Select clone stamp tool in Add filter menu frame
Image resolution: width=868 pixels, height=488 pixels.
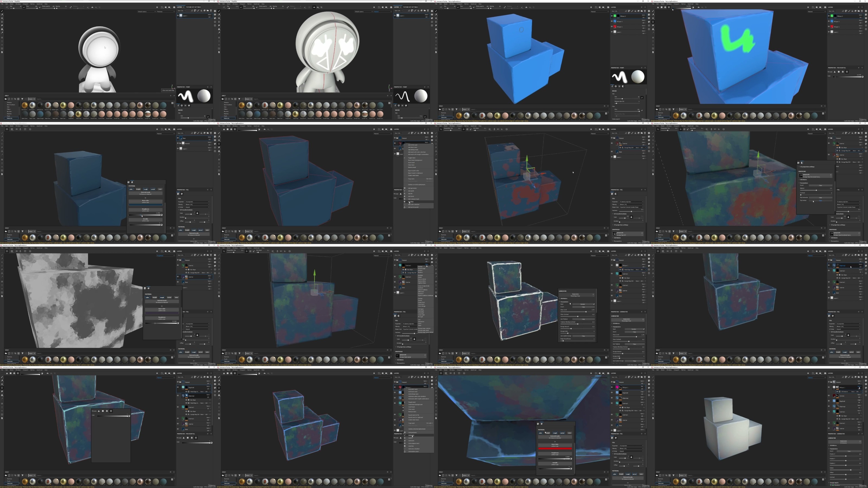point(219,151)
